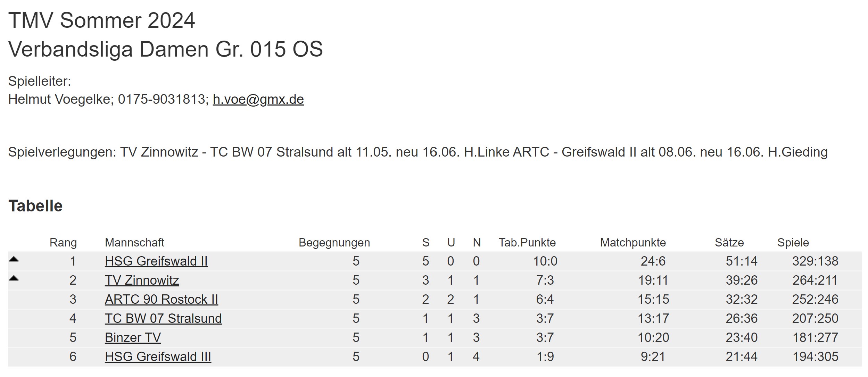The width and height of the screenshot is (868, 377).
Task: Click the Spiele column header
Action: [793, 242]
